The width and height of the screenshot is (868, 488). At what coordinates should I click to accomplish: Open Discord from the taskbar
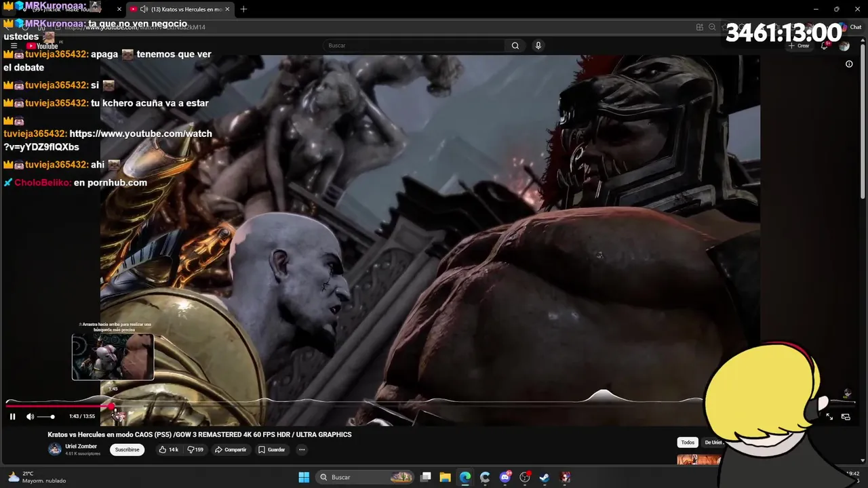click(505, 477)
